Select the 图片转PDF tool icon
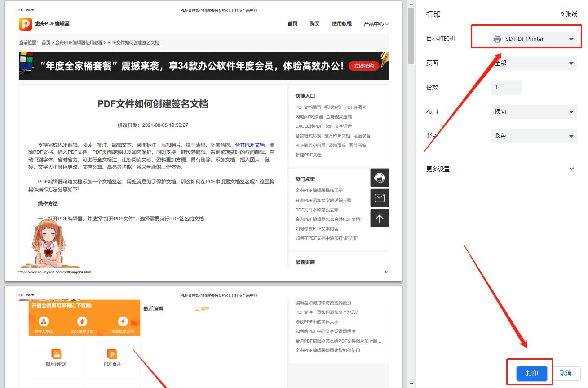This screenshot has width=588, height=388. click(56, 354)
